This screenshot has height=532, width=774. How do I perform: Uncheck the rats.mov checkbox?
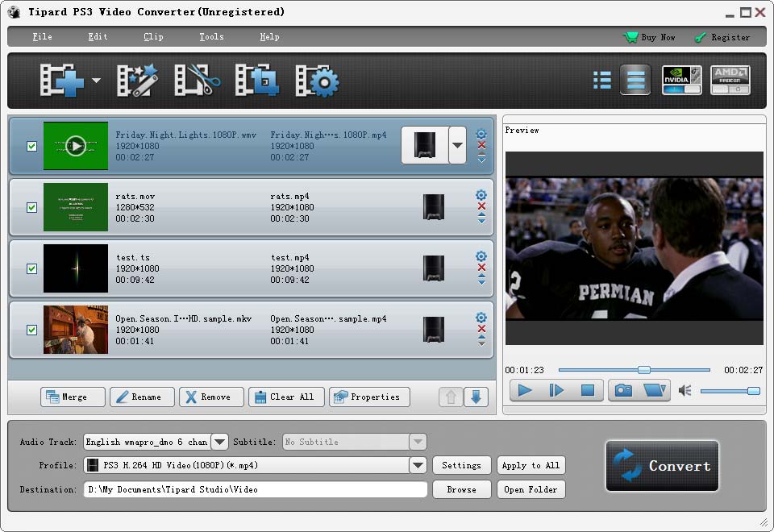(31, 207)
